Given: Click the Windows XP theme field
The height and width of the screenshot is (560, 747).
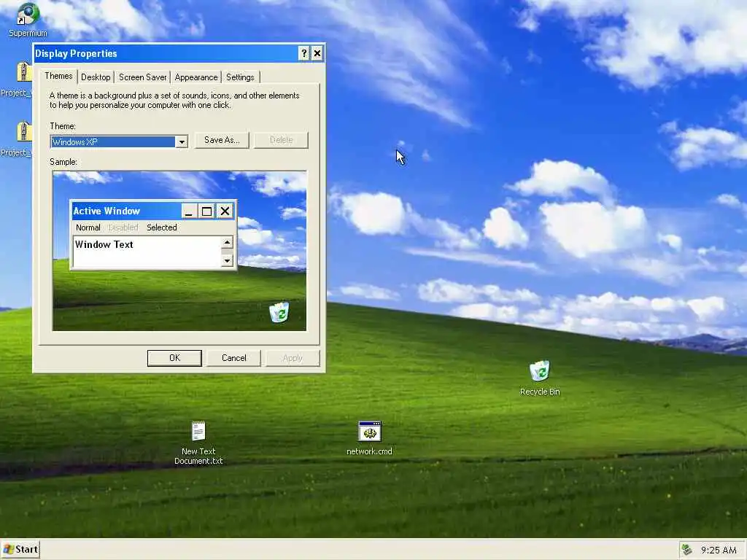Looking at the screenshot, I should [x=113, y=142].
